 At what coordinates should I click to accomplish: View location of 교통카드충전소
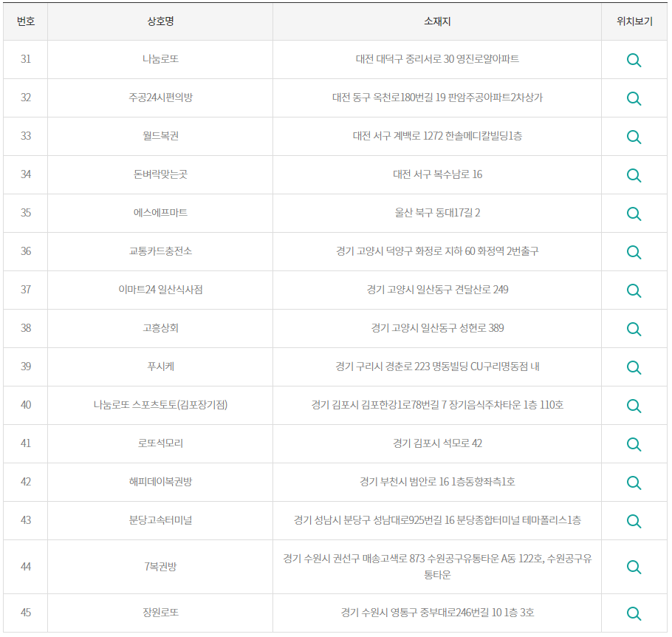634,252
